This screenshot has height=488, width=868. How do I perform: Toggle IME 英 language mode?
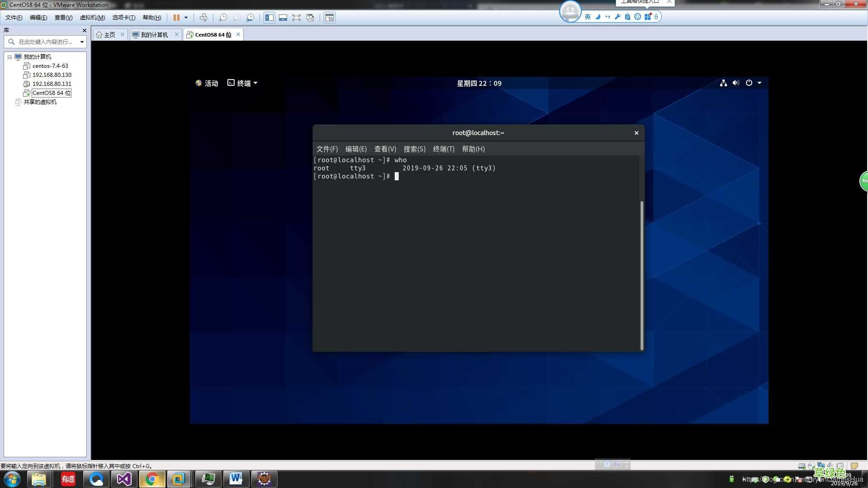click(x=588, y=17)
